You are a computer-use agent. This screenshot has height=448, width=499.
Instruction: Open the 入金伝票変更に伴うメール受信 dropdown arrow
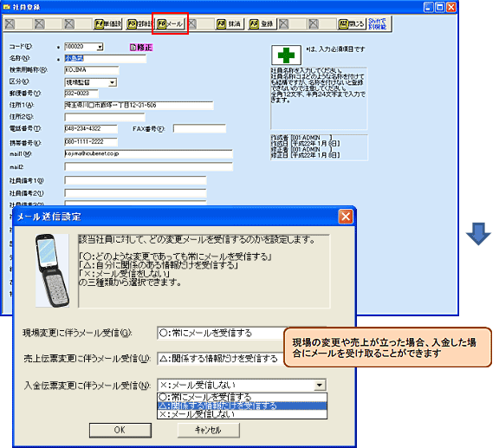pyautogui.click(x=320, y=386)
